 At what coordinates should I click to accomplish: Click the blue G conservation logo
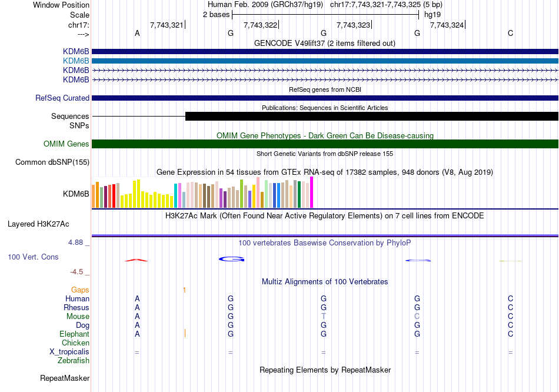232,259
